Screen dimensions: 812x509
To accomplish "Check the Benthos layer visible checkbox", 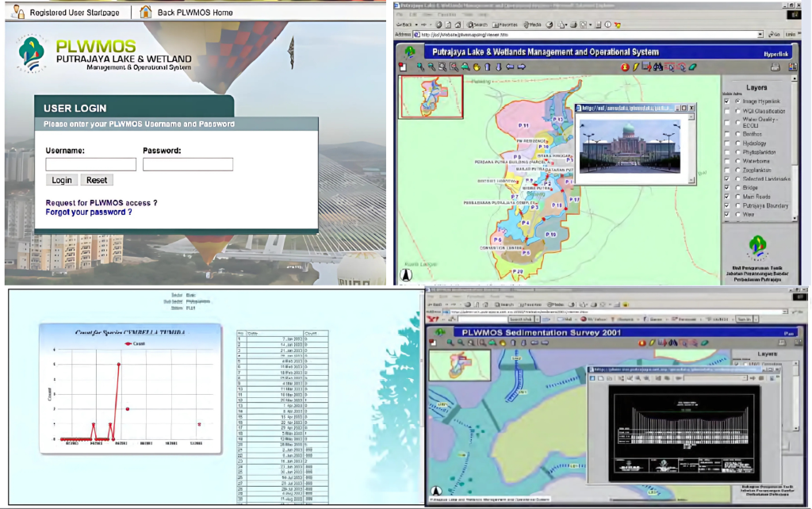I will click(727, 134).
